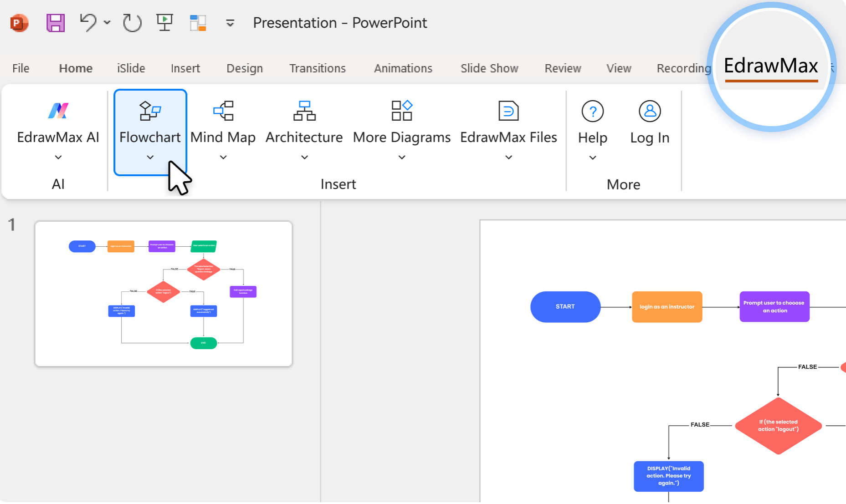Select slide 1 thumbnail in the panel
The height and width of the screenshot is (504, 846).
(x=163, y=294)
